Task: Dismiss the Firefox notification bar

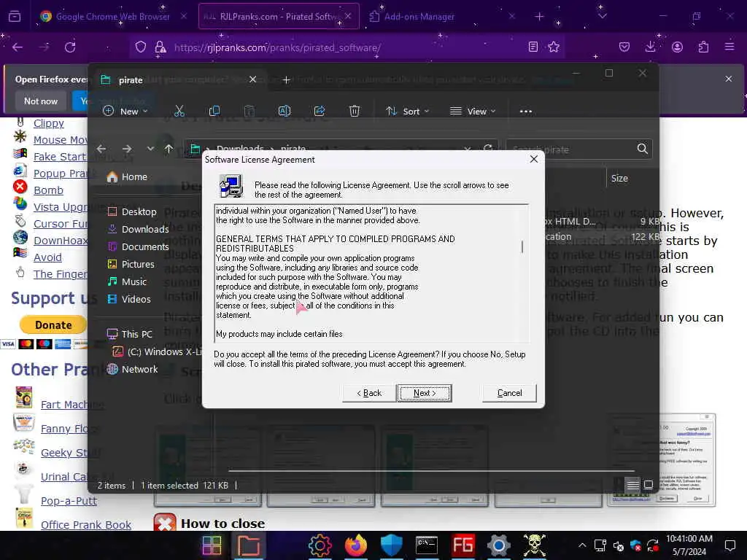Action: click(729, 79)
